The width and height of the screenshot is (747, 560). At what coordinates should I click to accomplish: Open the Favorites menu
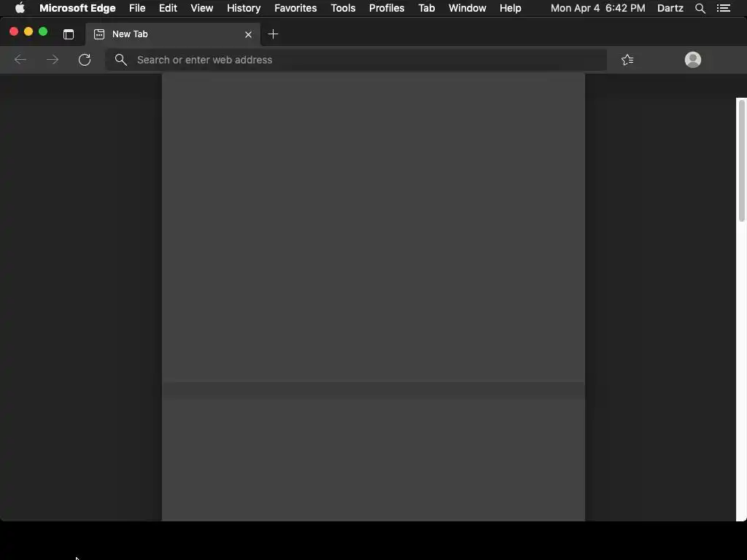[295, 8]
